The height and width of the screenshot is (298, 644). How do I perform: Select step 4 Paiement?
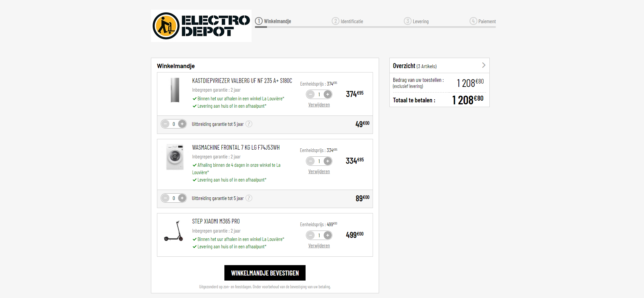(x=483, y=21)
